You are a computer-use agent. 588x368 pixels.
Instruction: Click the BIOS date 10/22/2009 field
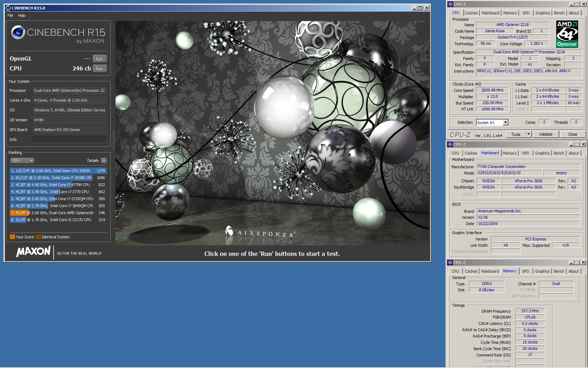click(528, 224)
